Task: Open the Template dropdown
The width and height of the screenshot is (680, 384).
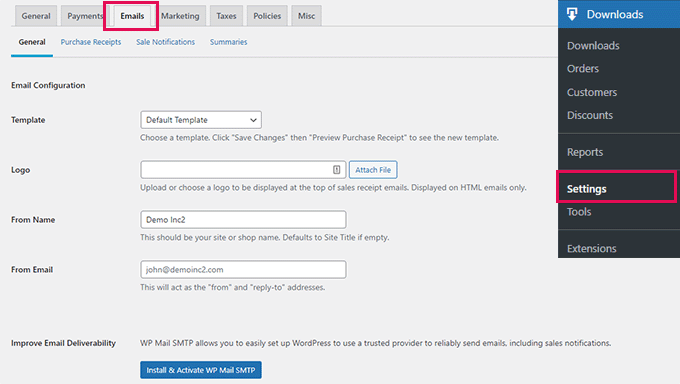Action: coord(201,120)
